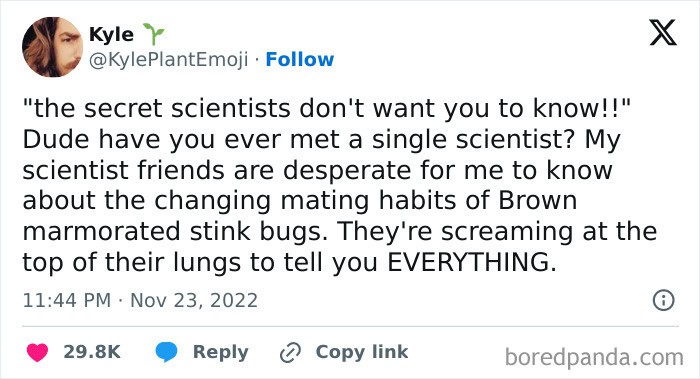Click the "Dude have you ever met" line
The height and width of the screenshot is (379, 700).
click(321, 140)
